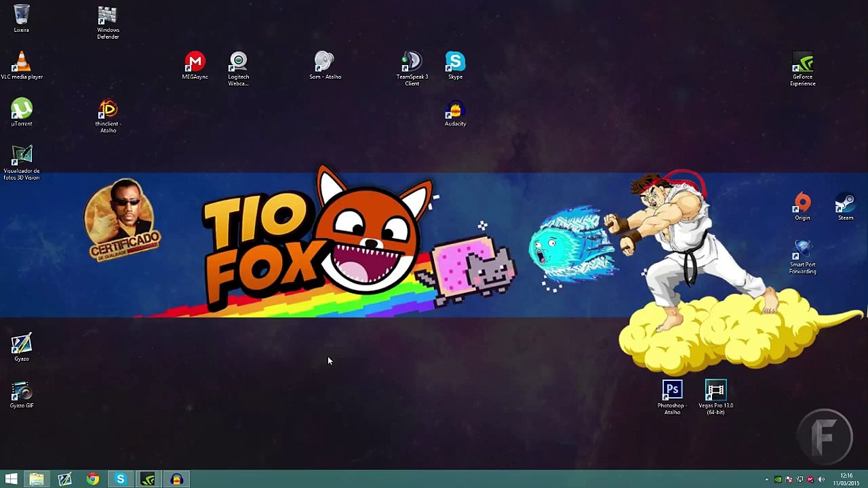Click the MEGAsync system tray icon
Screen dimensions: 868x488
810,480
